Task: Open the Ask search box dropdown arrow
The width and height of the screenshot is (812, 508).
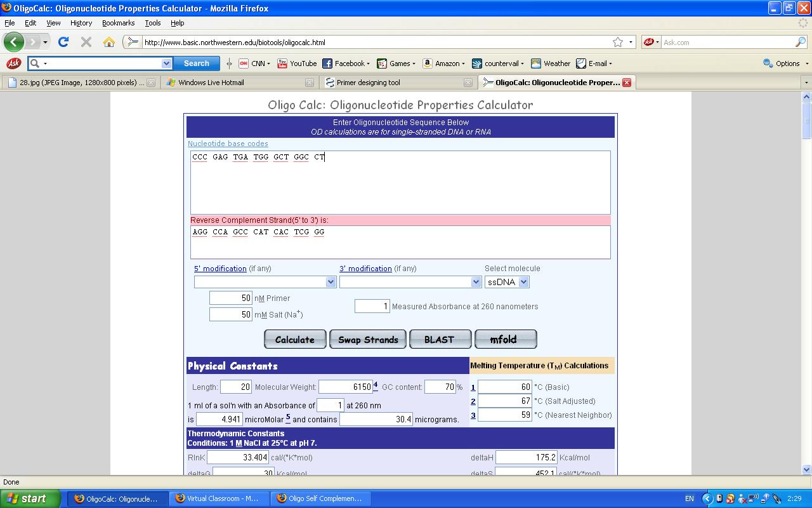Action: pos(166,63)
